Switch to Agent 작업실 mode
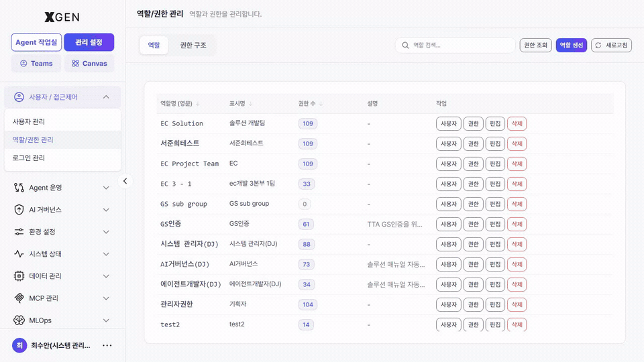The image size is (644, 362). [36, 42]
